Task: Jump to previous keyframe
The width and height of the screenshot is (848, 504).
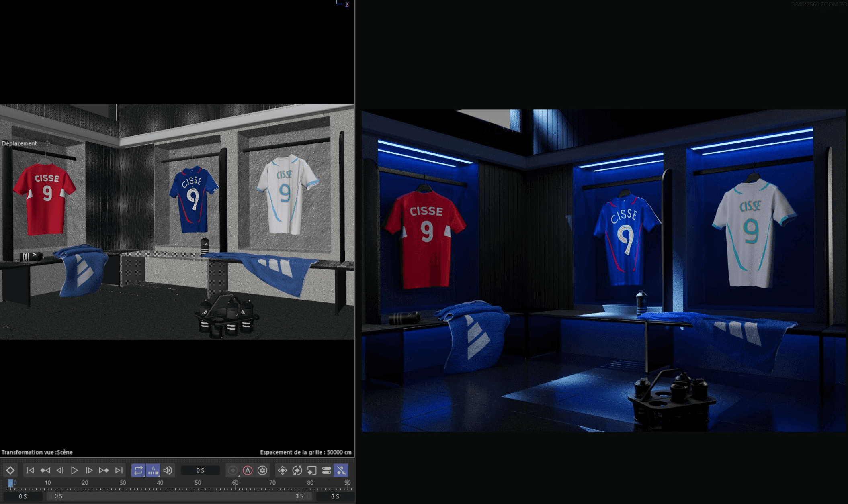Action: point(45,470)
